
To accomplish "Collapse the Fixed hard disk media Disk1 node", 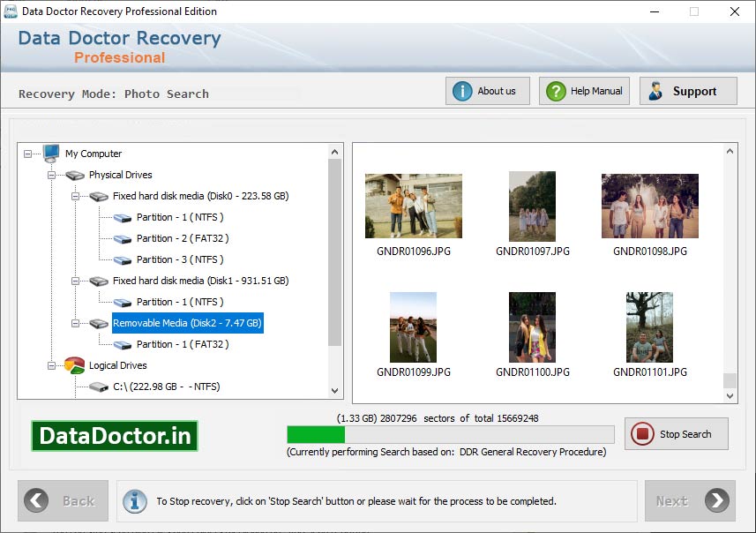I will tap(76, 281).
